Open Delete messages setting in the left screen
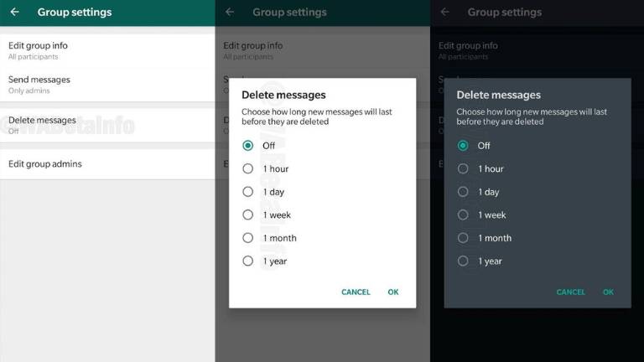 tap(50, 125)
